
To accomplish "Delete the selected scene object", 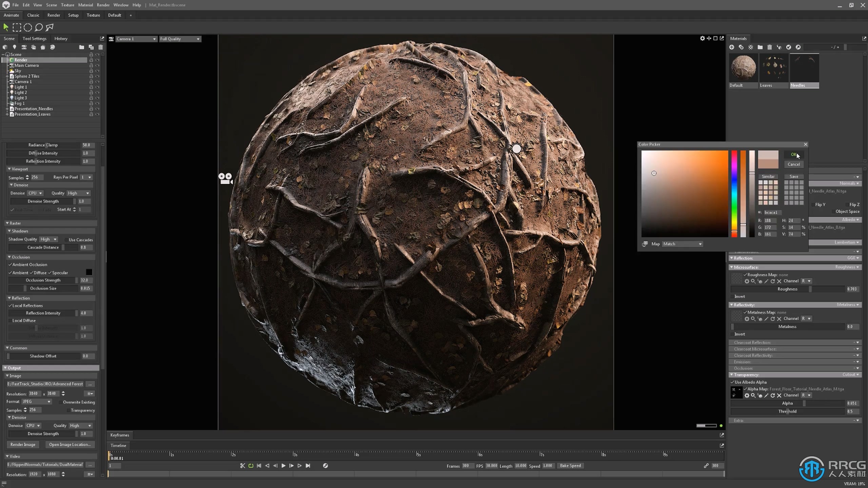I will [x=100, y=47].
